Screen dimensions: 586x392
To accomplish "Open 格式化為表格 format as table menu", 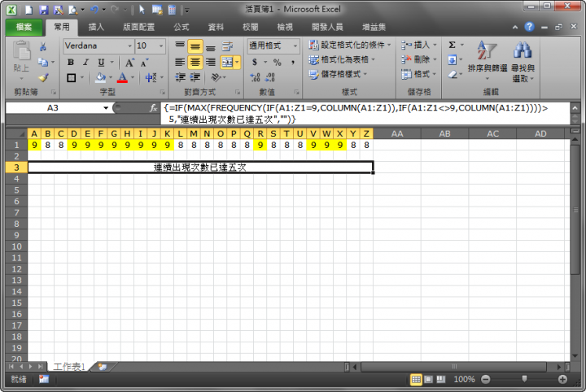I will (x=342, y=59).
